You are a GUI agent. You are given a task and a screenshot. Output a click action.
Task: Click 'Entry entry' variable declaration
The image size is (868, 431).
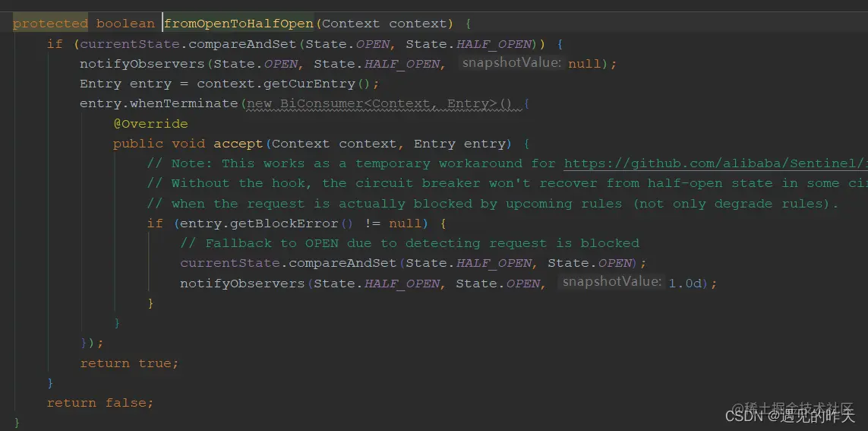coord(125,84)
